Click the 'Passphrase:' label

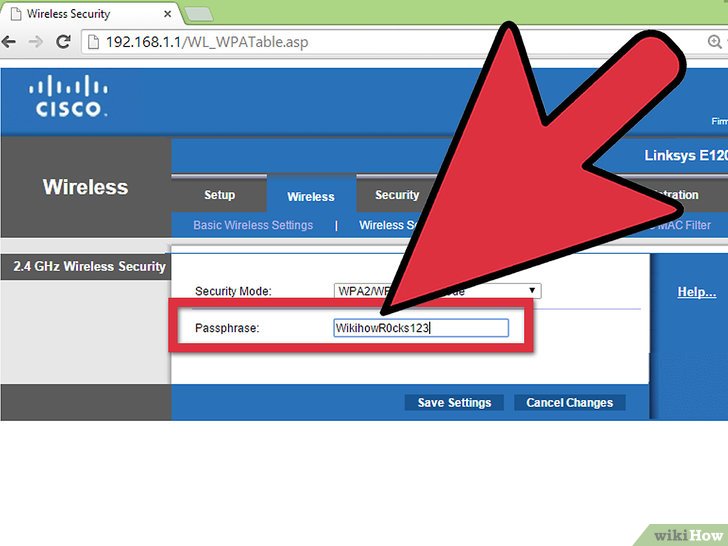point(227,328)
